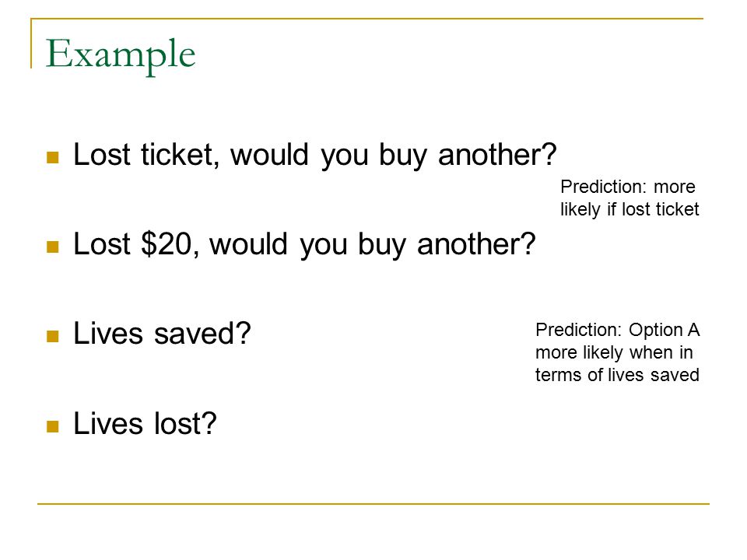Click the 'Lives lost?' text
This screenshot has height=560, width=747.
(145, 423)
